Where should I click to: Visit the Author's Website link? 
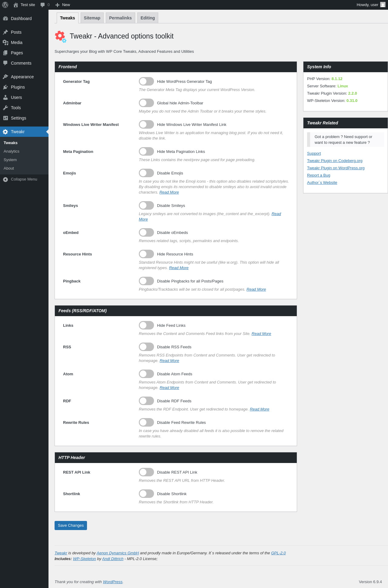click(322, 183)
